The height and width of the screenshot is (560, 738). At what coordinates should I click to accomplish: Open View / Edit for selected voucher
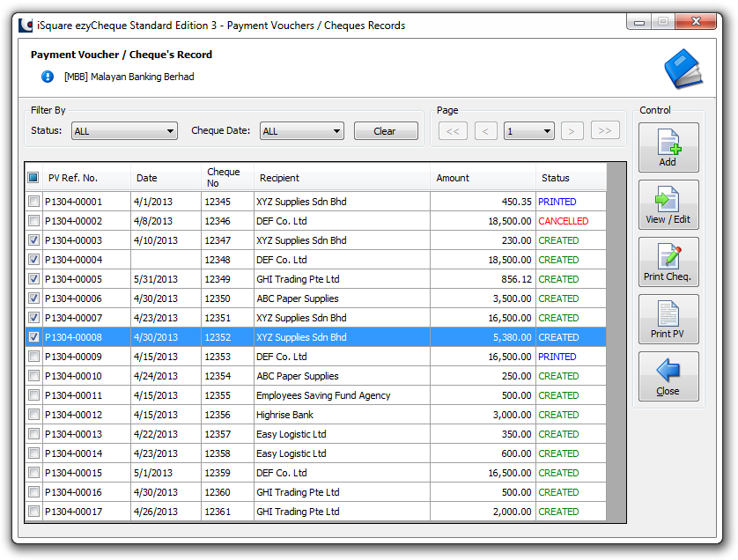coord(668,204)
